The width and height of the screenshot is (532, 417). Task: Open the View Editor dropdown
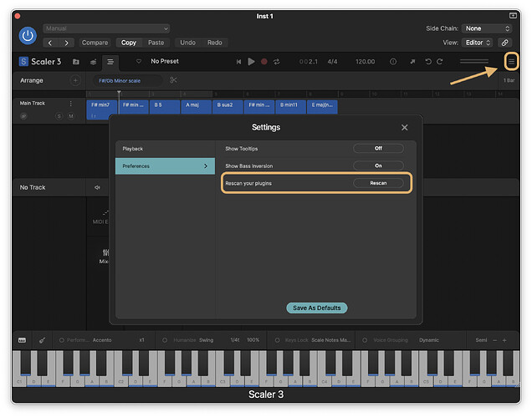point(477,43)
